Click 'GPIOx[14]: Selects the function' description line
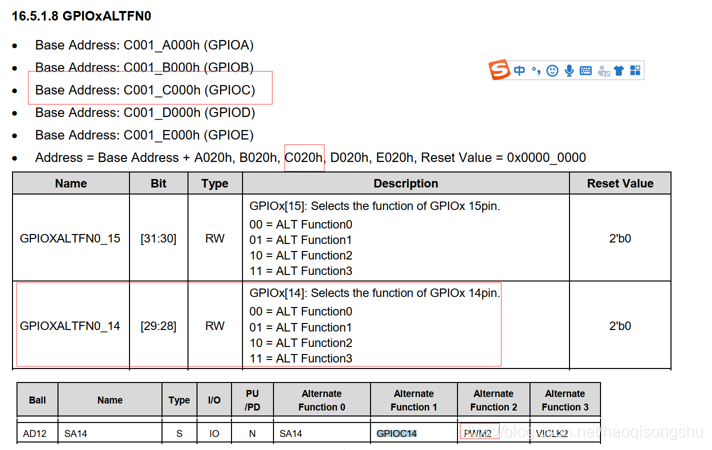The image size is (712, 450). pyautogui.click(x=375, y=293)
